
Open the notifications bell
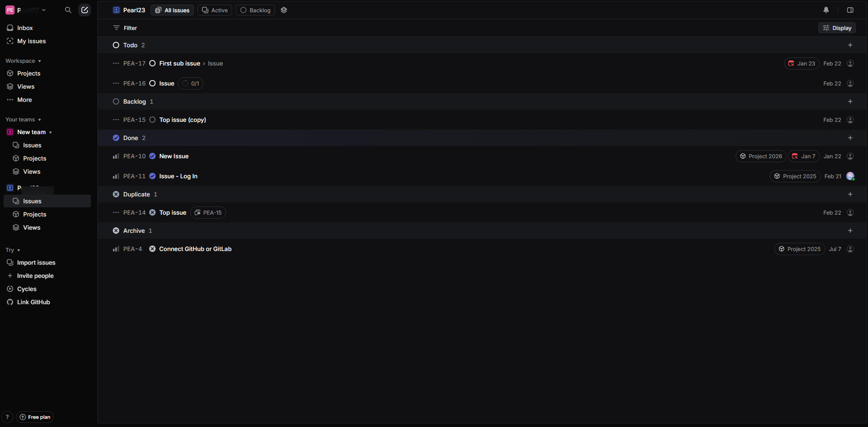[x=826, y=10]
